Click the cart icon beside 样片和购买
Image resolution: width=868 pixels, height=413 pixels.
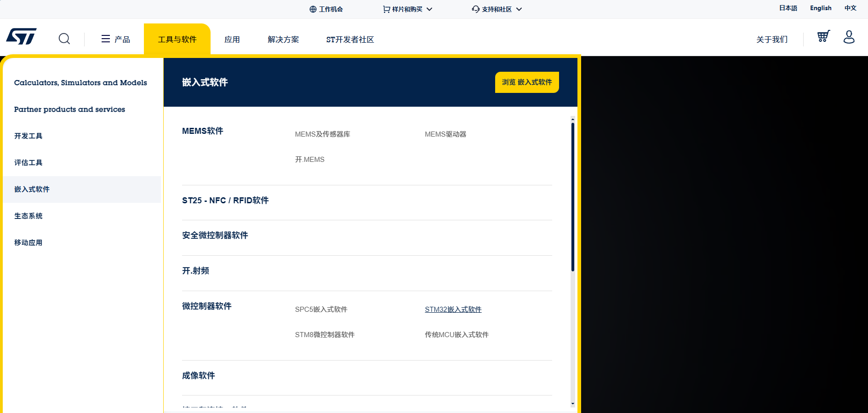click(x=386, y=9)
